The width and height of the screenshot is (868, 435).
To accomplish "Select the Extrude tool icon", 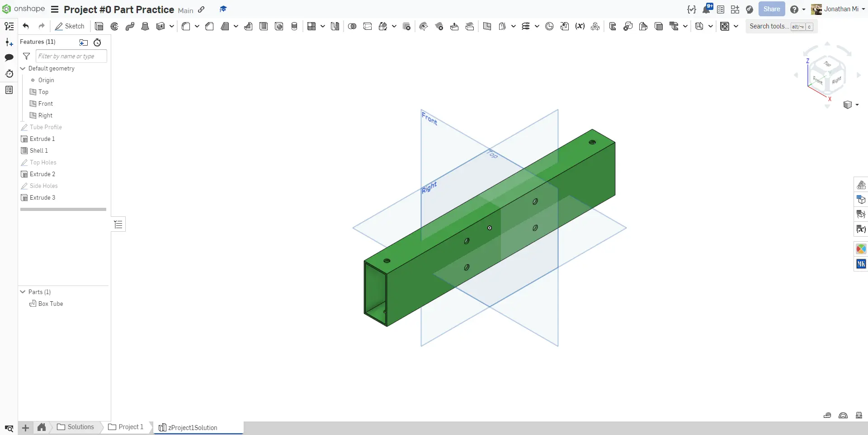I will point(99,26).
